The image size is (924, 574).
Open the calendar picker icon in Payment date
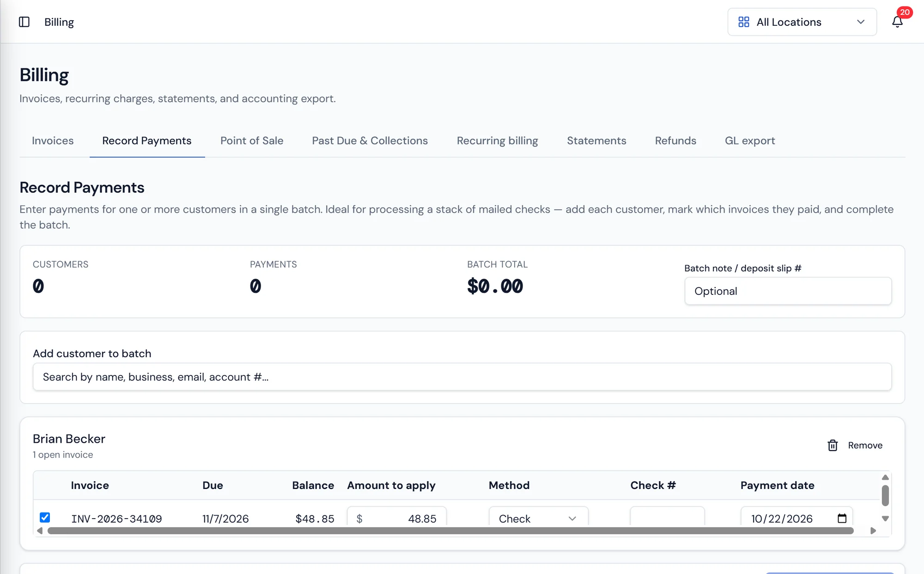(842, 518)
